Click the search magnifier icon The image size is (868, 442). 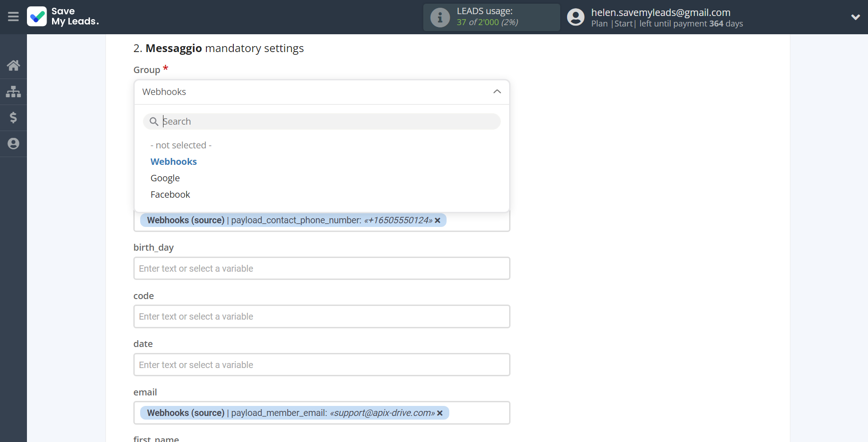(154, 121)
